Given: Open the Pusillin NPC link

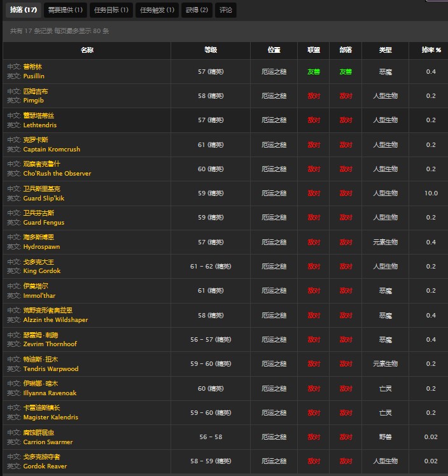Looking at the screenshot, I should coord(34,76).
